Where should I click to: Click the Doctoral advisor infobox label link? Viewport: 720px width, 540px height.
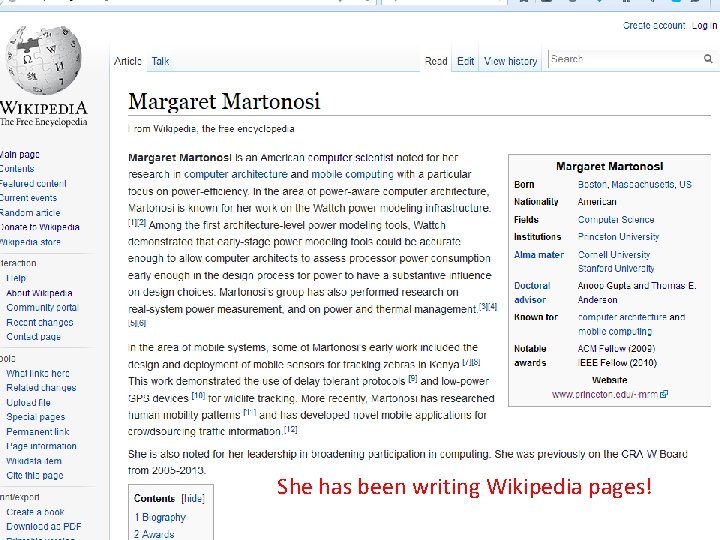(x=532, y=292)
